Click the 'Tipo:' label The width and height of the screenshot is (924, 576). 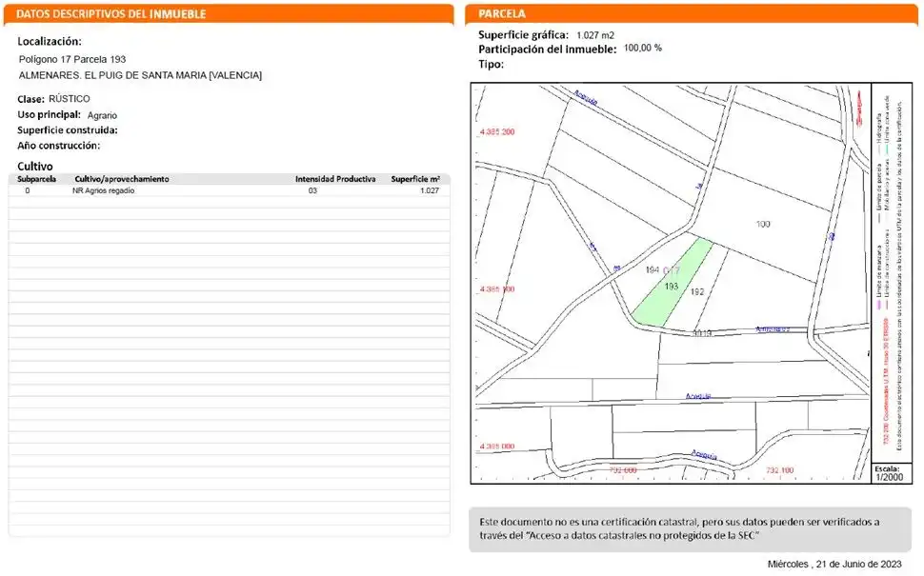click(491, 64)
